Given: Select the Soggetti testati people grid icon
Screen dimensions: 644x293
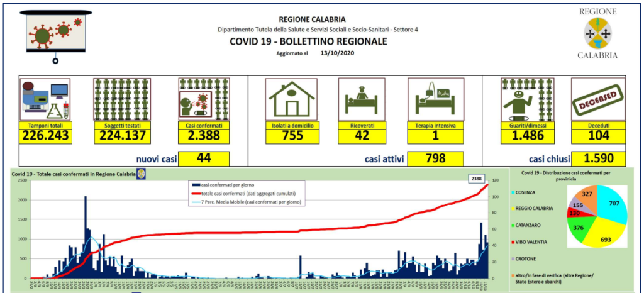Looking at the screenshot, I should coord(121,99).
